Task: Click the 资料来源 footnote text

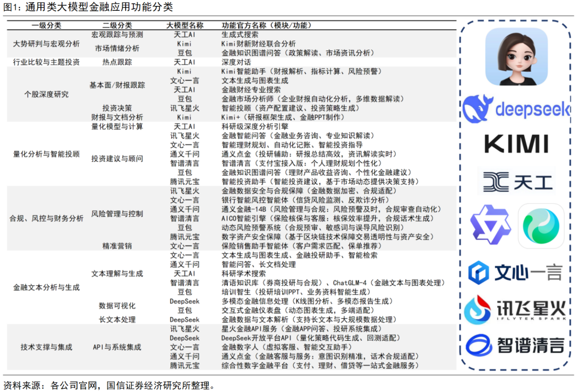Action: [x=109, y=386]
